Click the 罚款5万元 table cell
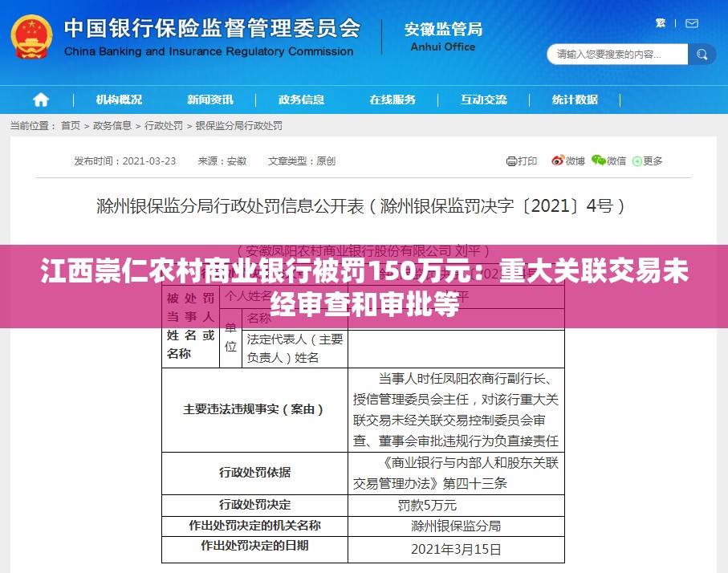This screenshot has height=573, width=728. coord(456,506)
